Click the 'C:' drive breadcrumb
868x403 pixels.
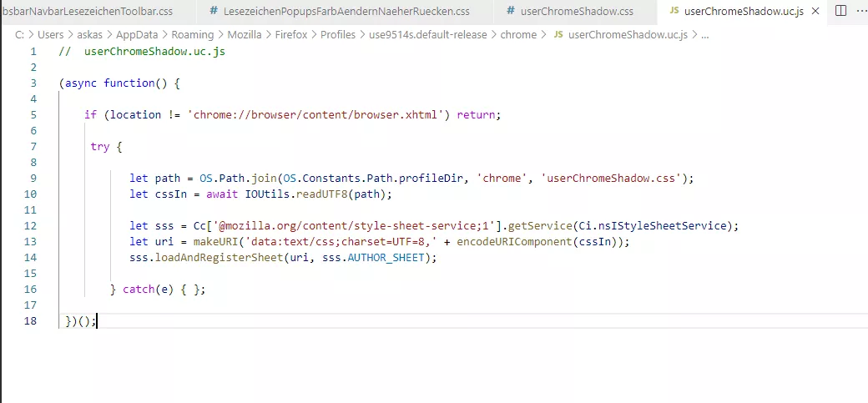[20, 34]
